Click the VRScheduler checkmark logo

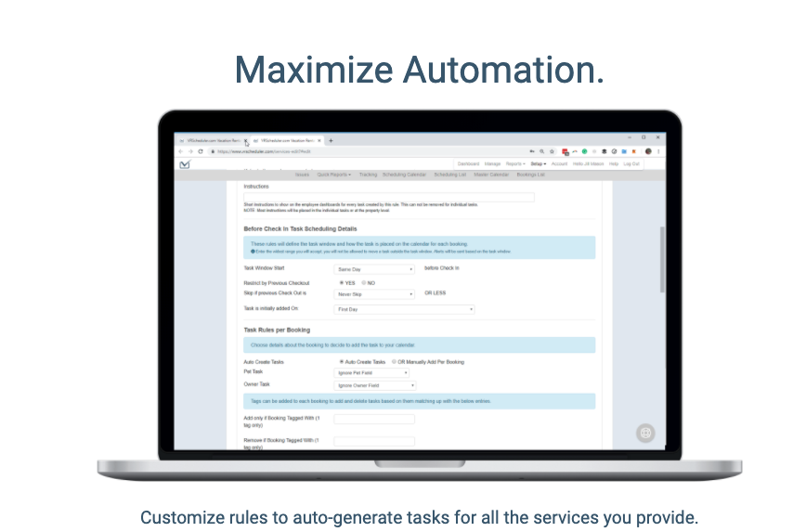[x=185, y=164]
